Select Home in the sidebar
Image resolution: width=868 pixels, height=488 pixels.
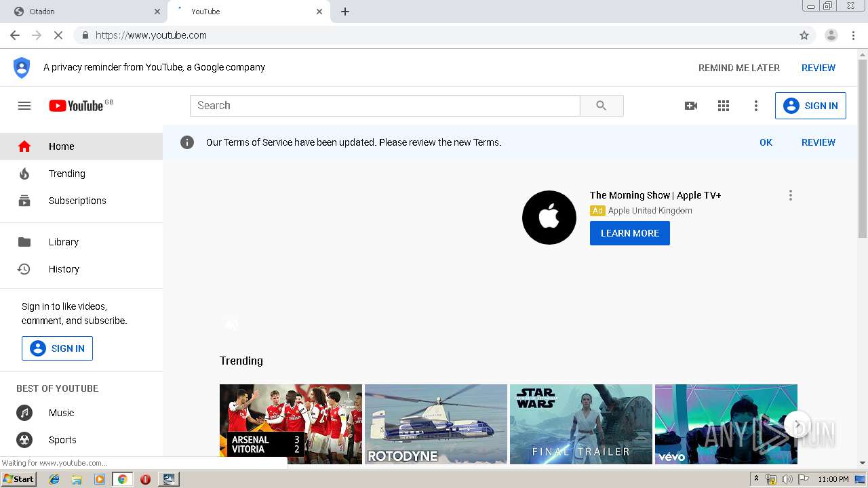(81, 146)
